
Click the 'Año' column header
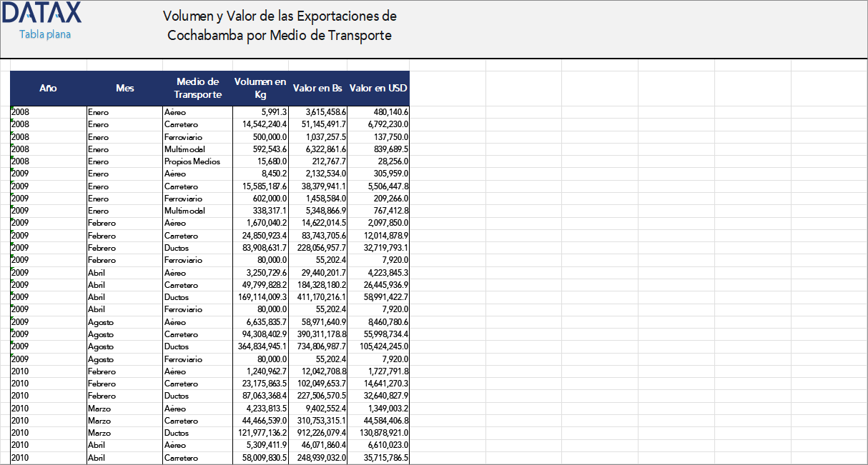[48, 88]
